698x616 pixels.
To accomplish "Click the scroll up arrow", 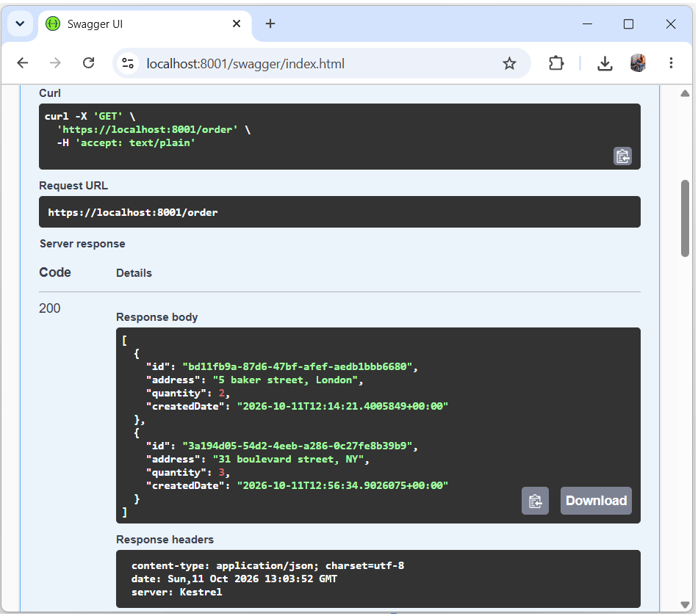I will click(x=686, y=93).
